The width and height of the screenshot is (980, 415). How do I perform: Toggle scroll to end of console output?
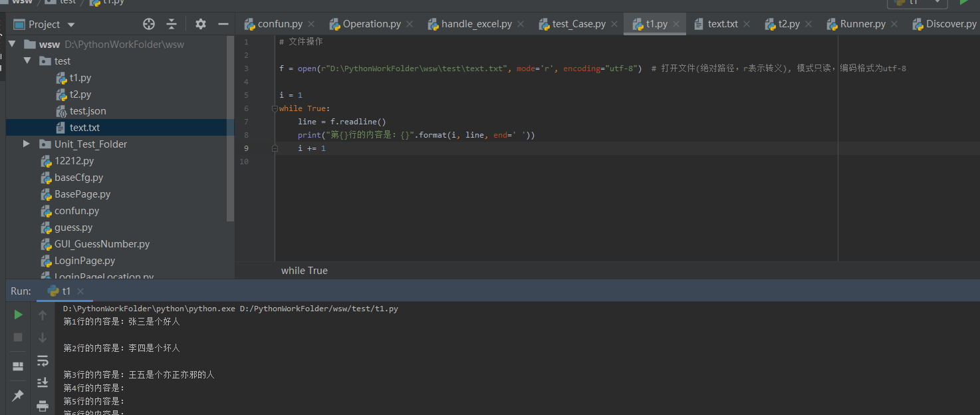pos(43,382)
